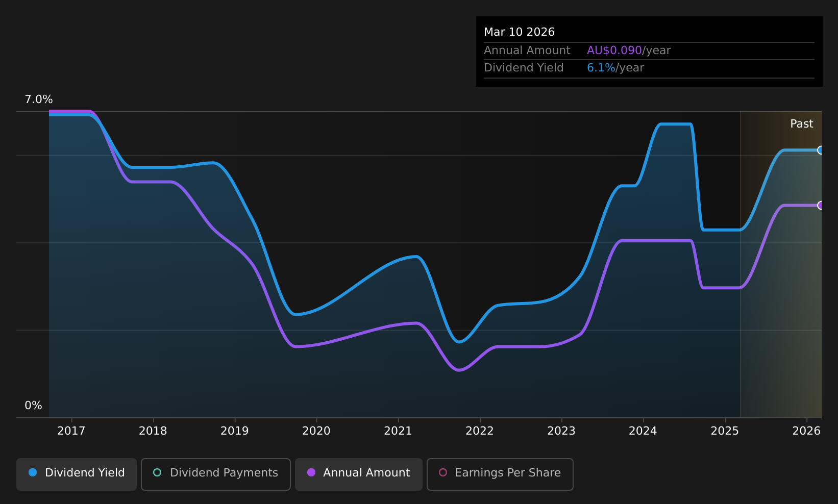Viewport: 838px width, 504px height.
Task: Click the 2020 x-axis label
Action: point(316,431)
